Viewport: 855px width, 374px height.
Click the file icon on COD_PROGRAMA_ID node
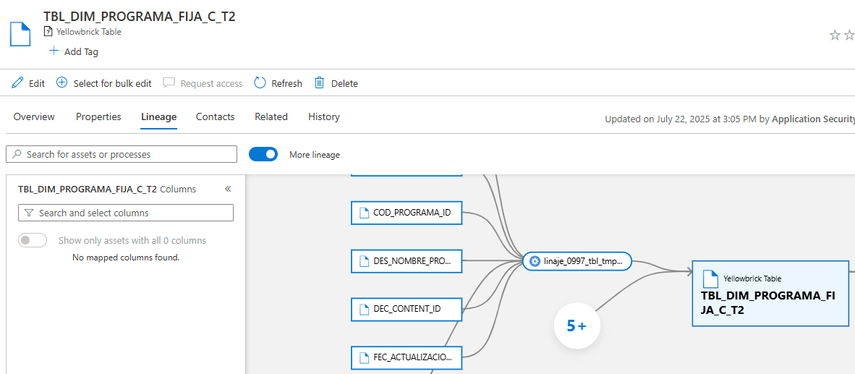pos(364,213)
